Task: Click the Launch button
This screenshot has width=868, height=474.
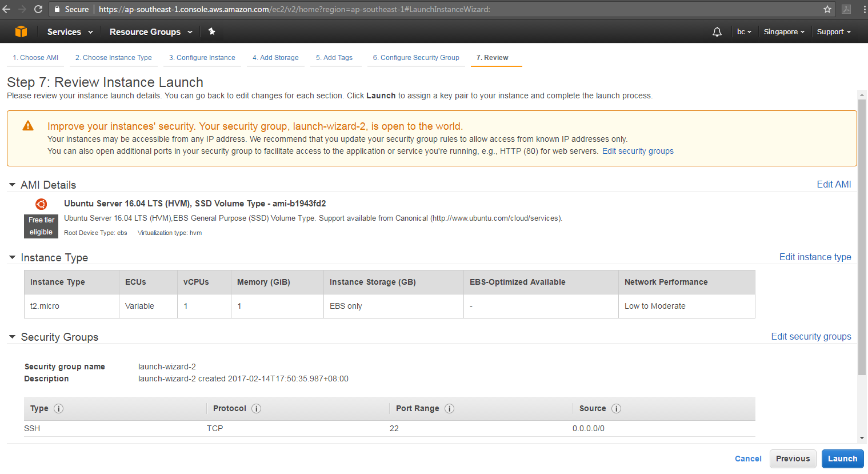Action: click(842, 459)
